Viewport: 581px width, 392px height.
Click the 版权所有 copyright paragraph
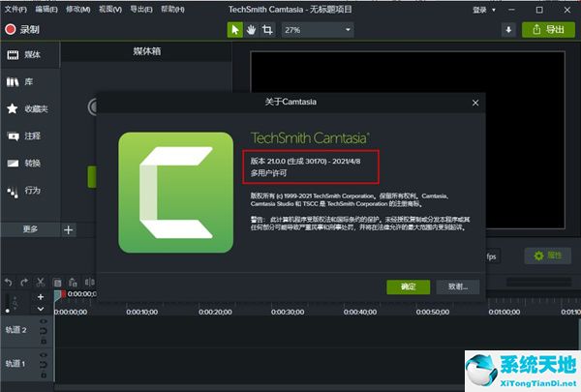pos(350,199)
